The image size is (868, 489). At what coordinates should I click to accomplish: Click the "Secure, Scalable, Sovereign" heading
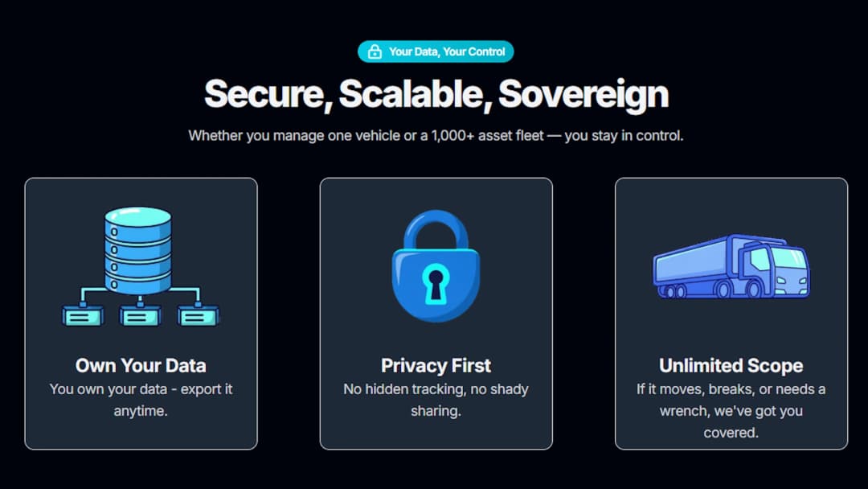click(436, 94)
